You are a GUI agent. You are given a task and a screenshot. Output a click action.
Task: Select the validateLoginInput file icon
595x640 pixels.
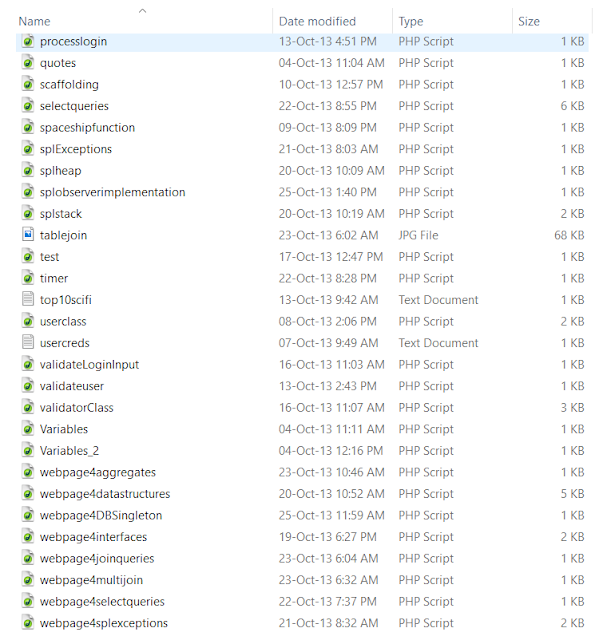[28, 364]
